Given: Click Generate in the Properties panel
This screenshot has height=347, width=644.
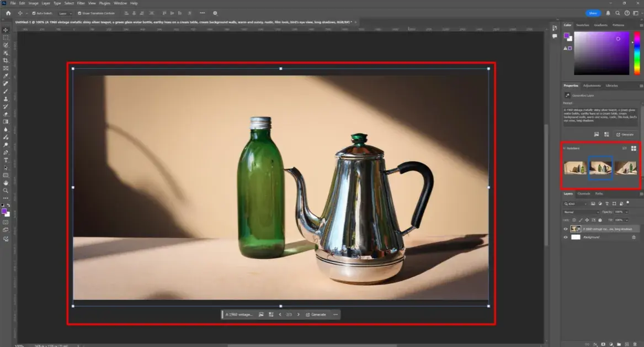Looking at the screenshot, I should tap(625, 134).
